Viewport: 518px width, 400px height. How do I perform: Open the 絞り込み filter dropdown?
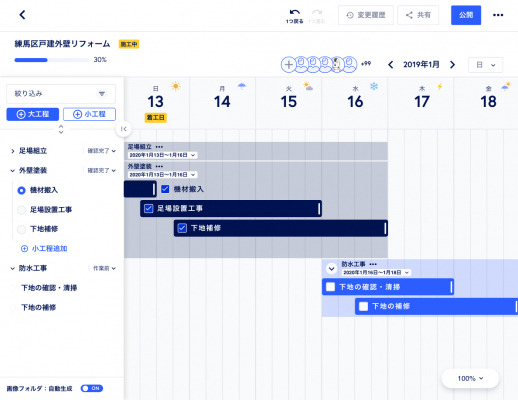click(x=61, y=94)
